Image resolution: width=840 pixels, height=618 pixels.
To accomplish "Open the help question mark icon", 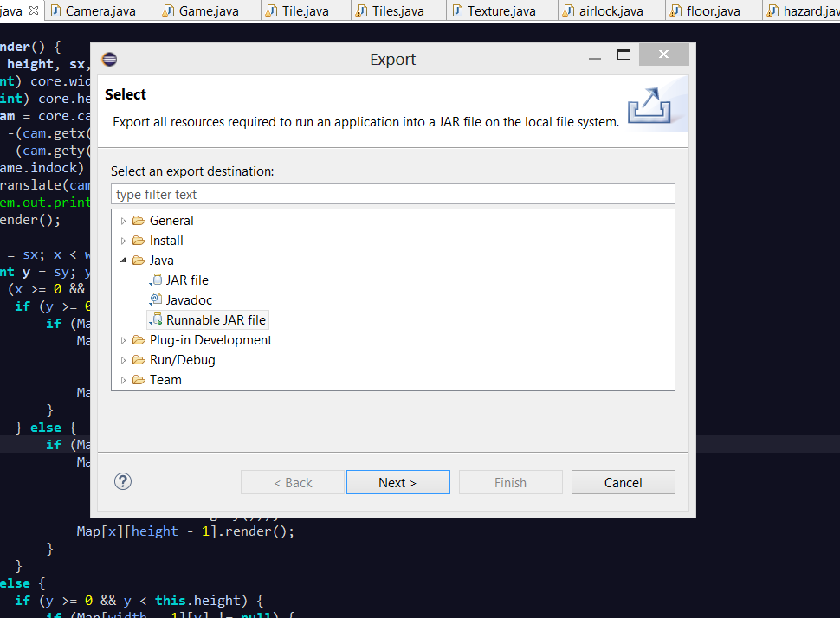I will pyautogui.click(x=123, y=481).
